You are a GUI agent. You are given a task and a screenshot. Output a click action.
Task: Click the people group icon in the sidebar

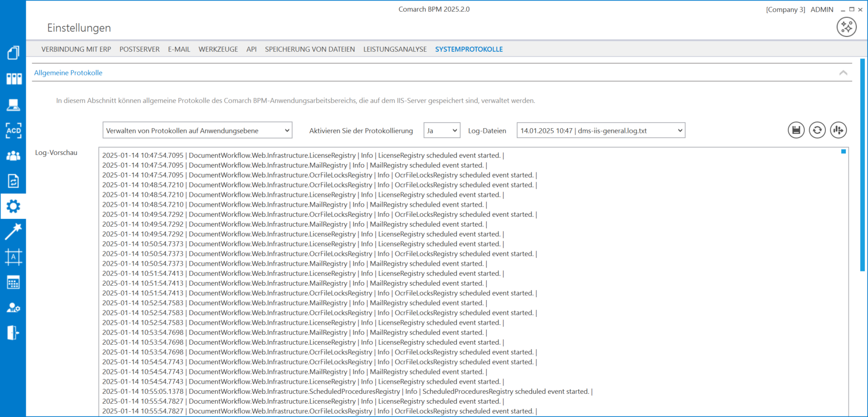point(13,156)
